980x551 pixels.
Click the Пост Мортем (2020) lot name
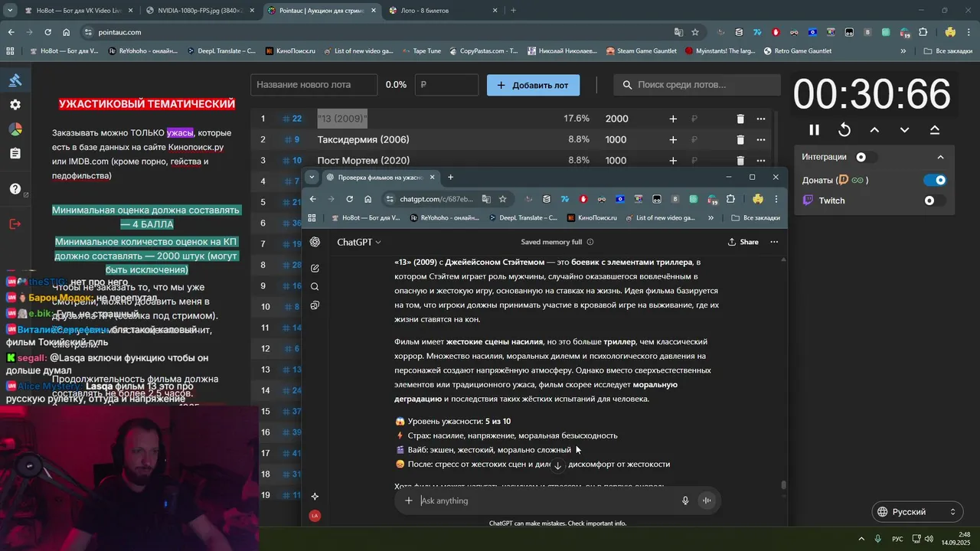point(364,161)
